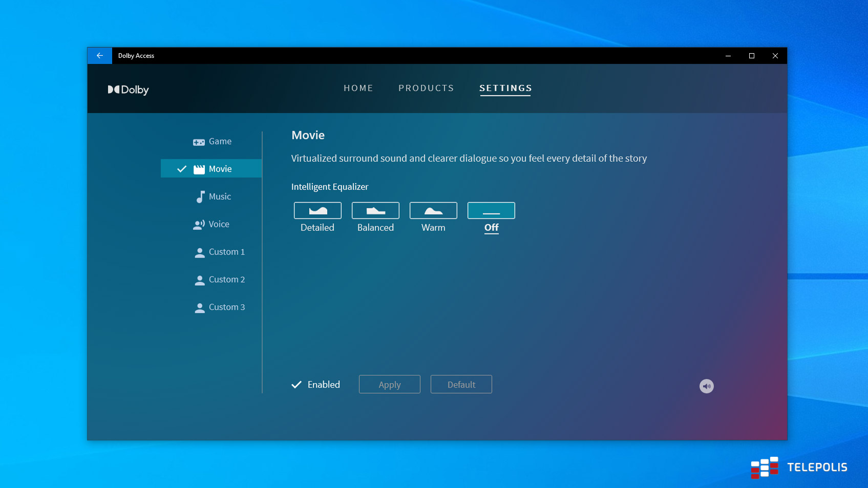The width and height of the screenshot is (868, 488).
Task: Open the SETTINGS tab
Action: [505, 88]
